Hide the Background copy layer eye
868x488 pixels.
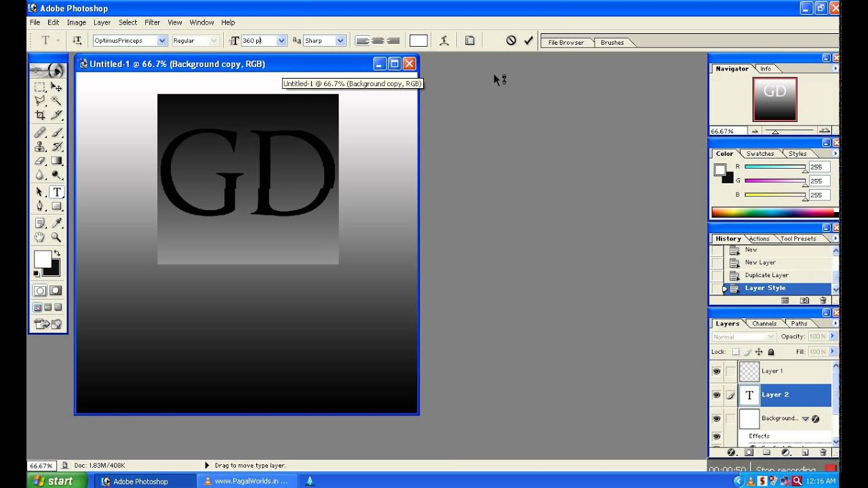pos(716,419)
